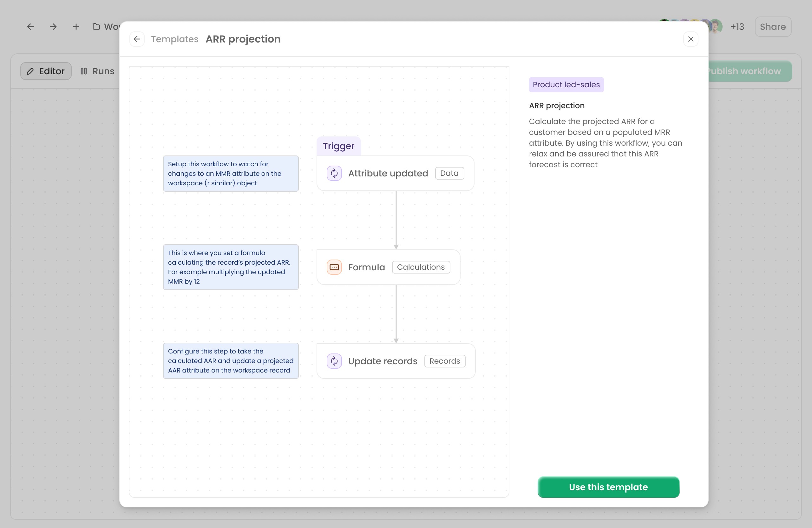Viewport: 812px width, 528px height.
Task: Click the pencil icon on the Editor tab
Action: (30, 71)
